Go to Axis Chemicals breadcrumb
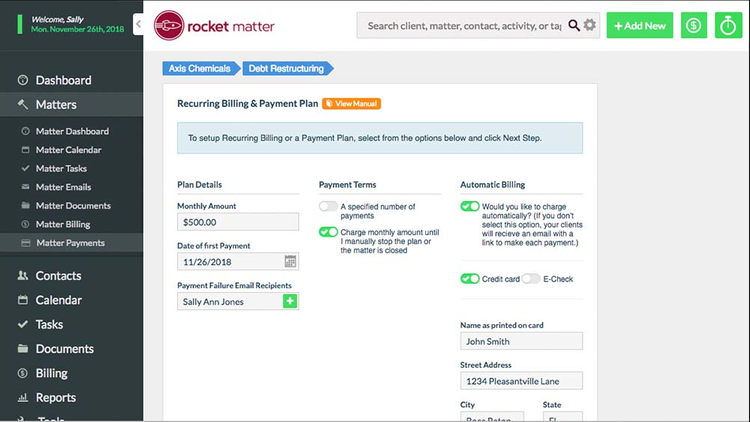This screenshot has height=422, width=750. tap(200, 68)
